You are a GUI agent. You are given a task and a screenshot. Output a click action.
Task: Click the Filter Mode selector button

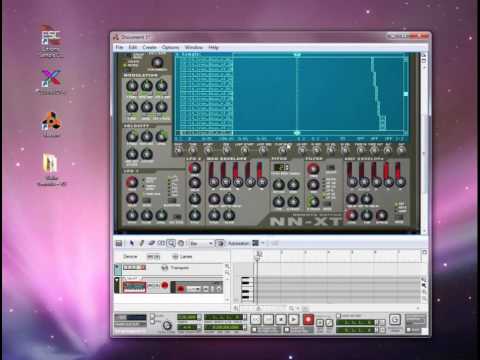coord(328,203)
